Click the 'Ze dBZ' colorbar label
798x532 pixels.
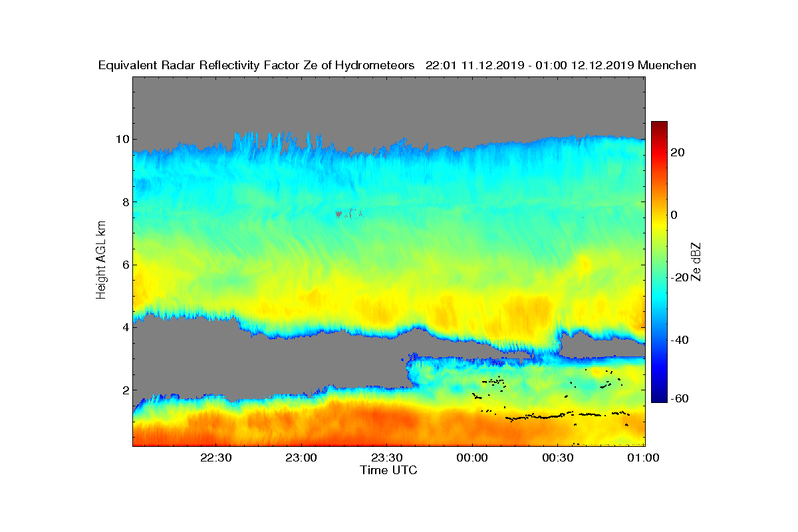698,262
